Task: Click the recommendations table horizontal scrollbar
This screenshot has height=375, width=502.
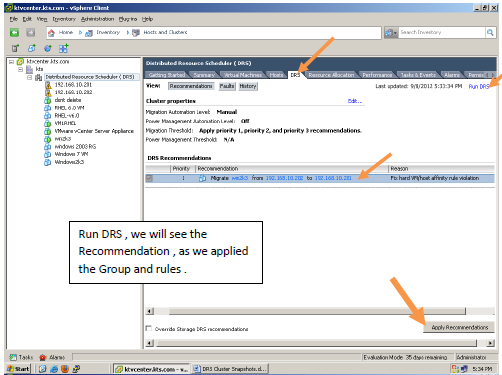Action: pyautogui.click(x=317, y=311)
